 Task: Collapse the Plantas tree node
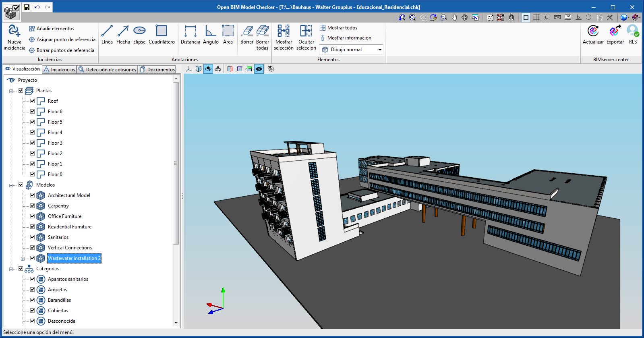11,91
